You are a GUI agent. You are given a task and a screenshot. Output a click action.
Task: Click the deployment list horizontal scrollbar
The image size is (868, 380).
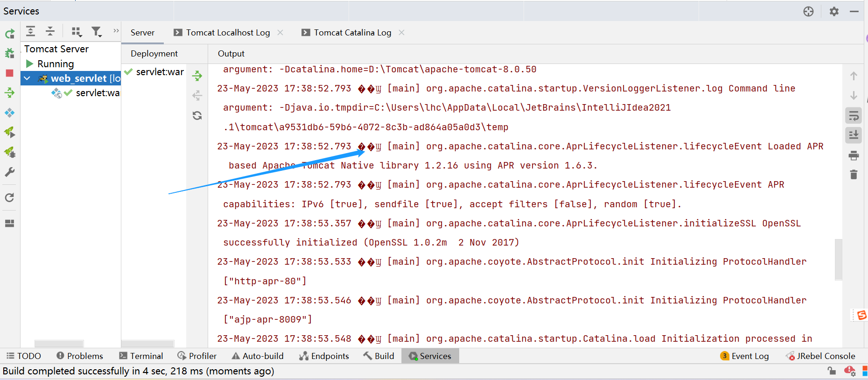[147, 344]
